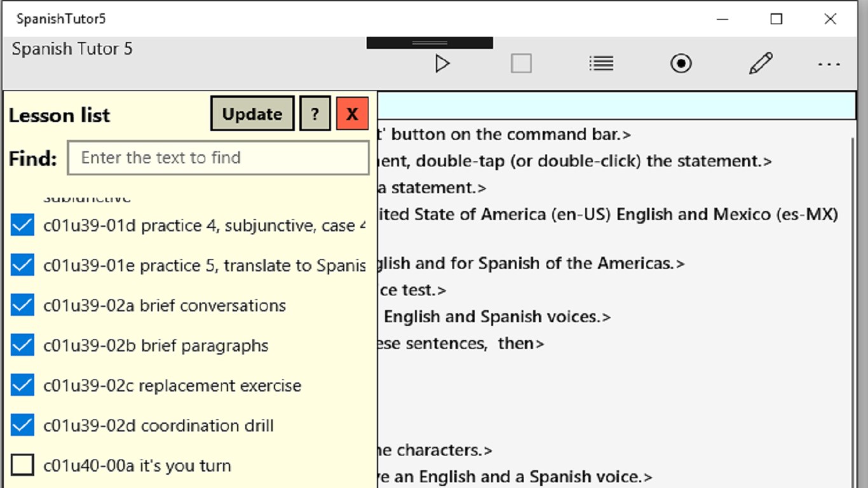This screenshot has height=488, width=868.
Task: Click the Play icon in command bar
Action: 442,64
